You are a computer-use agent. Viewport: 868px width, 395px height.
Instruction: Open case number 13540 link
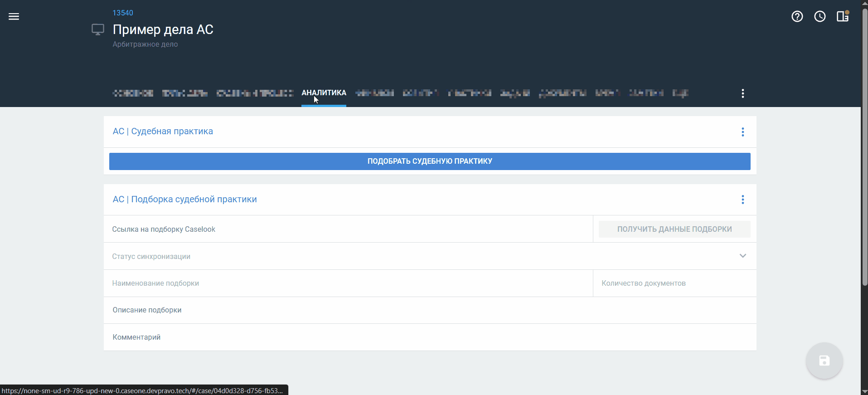[123, 13]
